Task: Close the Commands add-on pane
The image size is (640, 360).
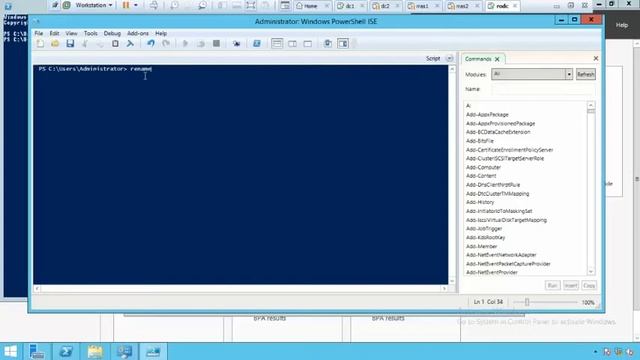Action: click(596, 59)
